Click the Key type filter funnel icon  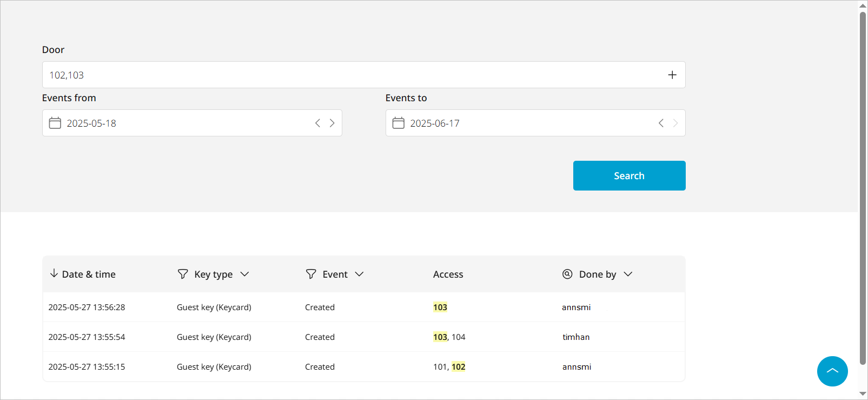point(183,274)
